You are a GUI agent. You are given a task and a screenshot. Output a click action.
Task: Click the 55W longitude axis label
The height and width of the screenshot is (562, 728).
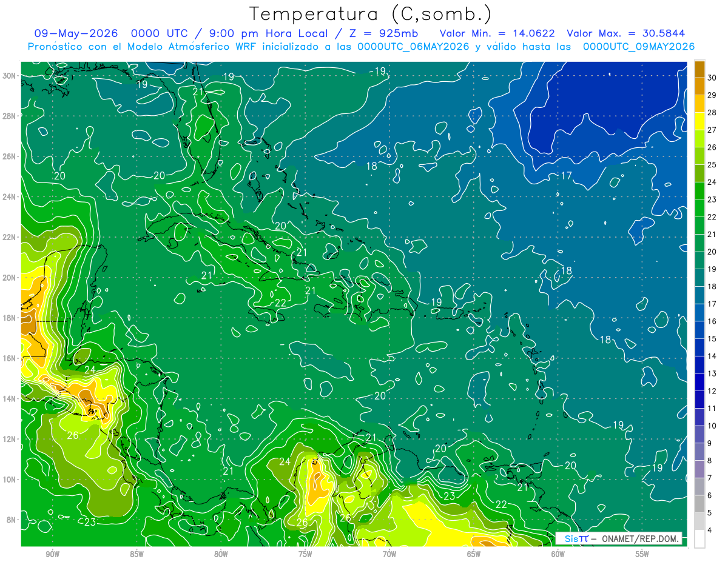[642, 554]
